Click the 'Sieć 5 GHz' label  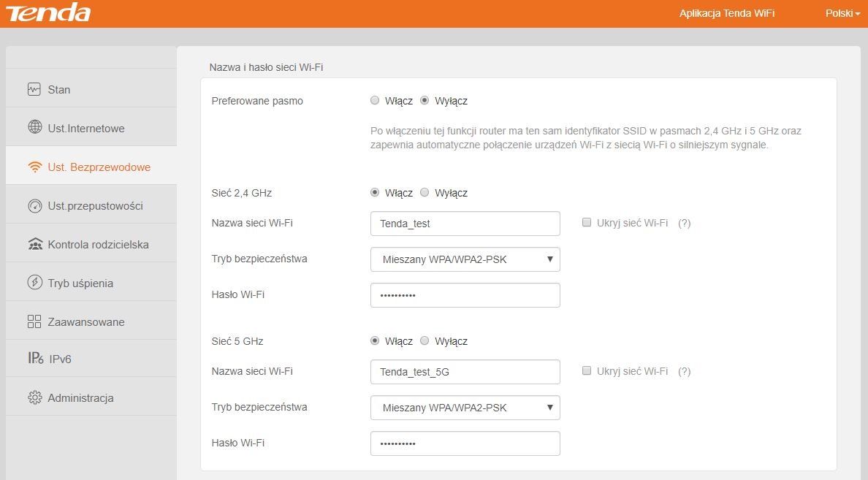(x=237, y=341)
